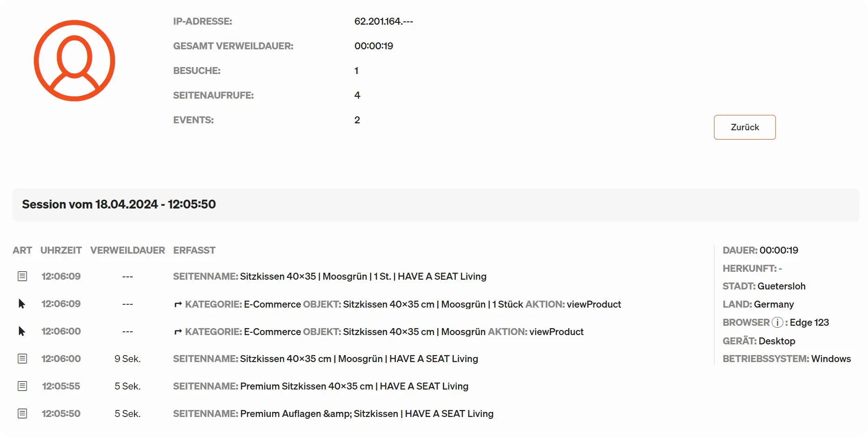Click the Zurück button

(744, 127)
